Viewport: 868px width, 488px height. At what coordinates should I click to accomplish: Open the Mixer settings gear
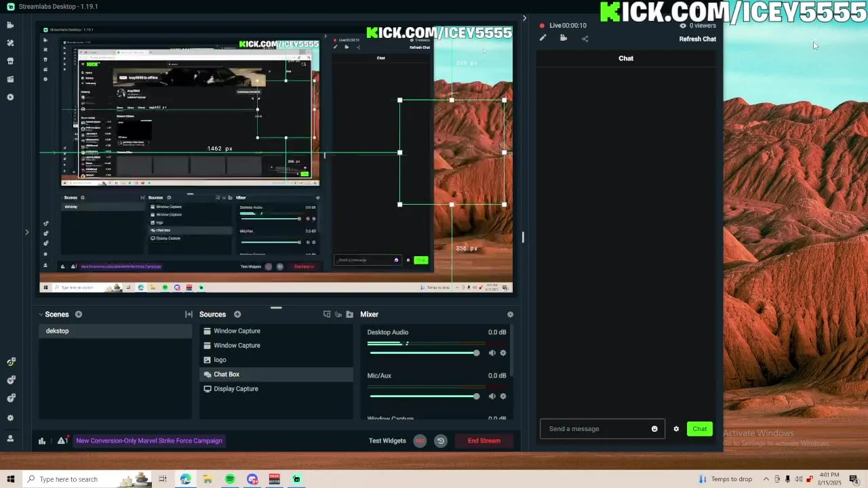511,314
